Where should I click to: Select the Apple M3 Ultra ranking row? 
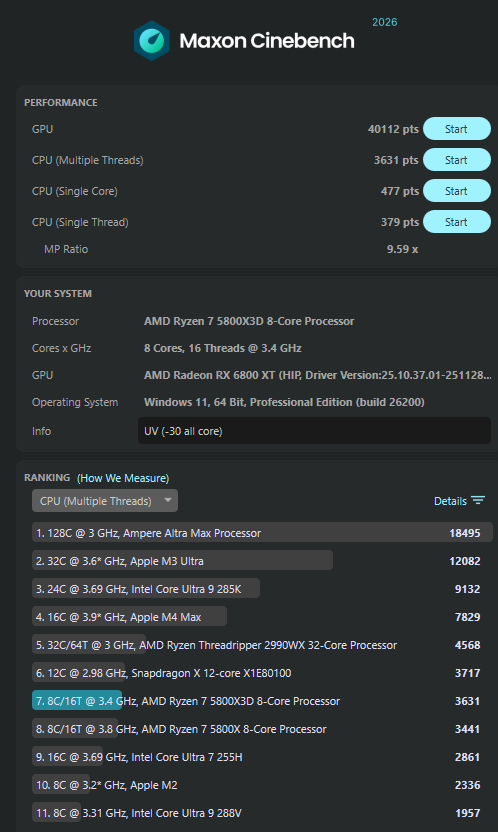pos(262,561)
